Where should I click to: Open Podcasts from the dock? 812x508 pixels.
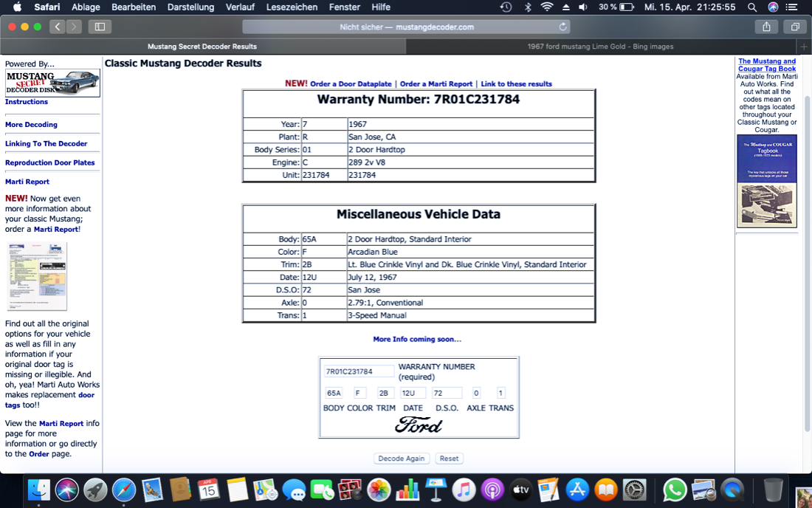tap(492, 490)
